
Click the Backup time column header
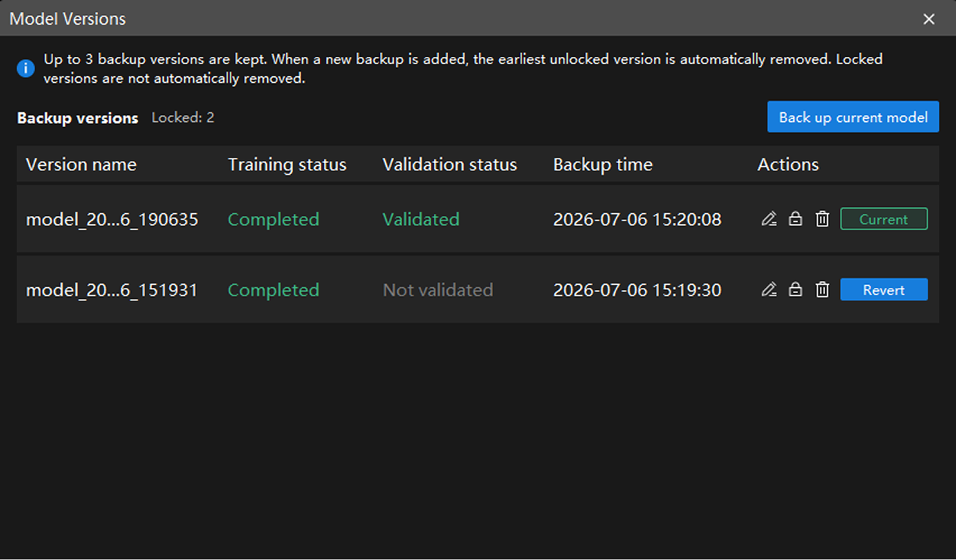(603, 164)
